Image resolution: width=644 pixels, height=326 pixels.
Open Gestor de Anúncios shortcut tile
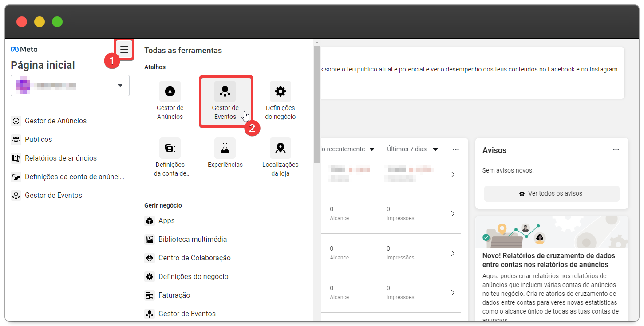point(170,100)
